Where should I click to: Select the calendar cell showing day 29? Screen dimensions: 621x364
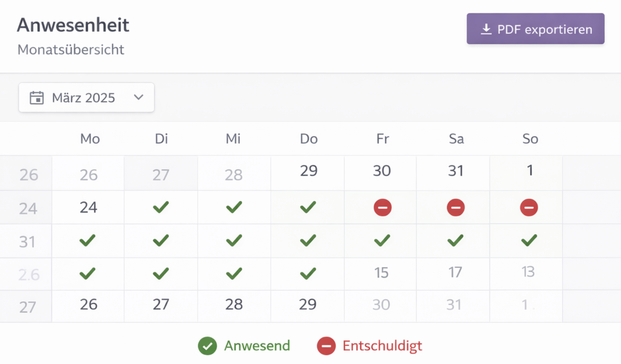pyautogui.click(x=308, y=170)
